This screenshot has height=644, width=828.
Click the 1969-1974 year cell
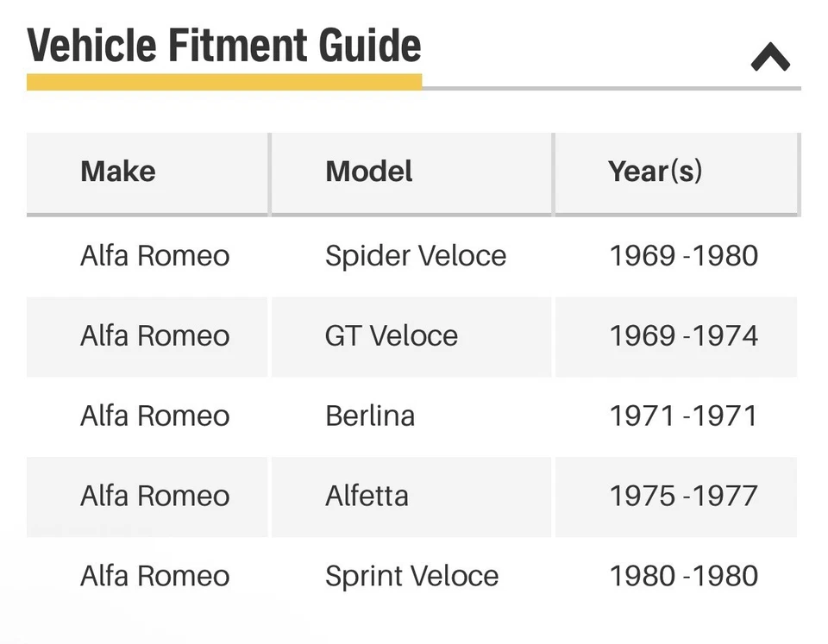pyautogui.click(x=684, y=336)
